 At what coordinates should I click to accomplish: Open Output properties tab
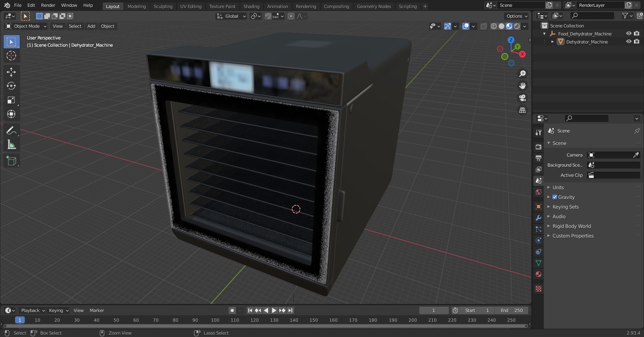(x=539, y=158)
